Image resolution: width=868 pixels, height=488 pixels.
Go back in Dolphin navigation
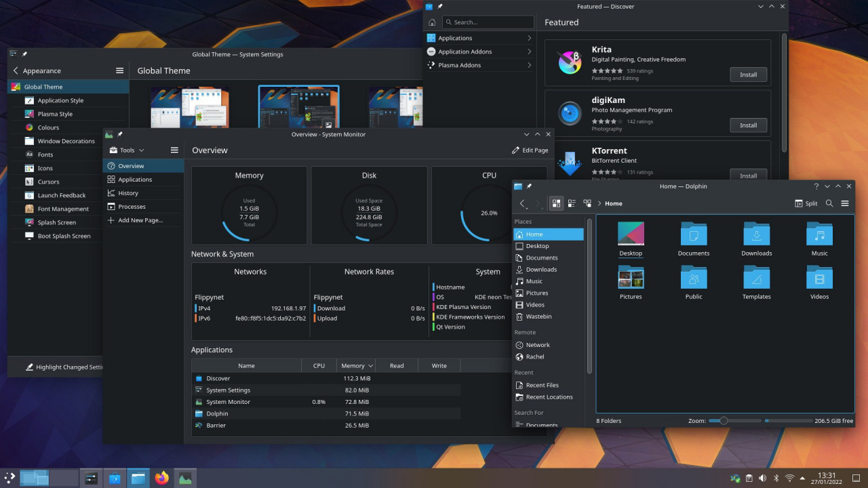click(x=522, y=203)
